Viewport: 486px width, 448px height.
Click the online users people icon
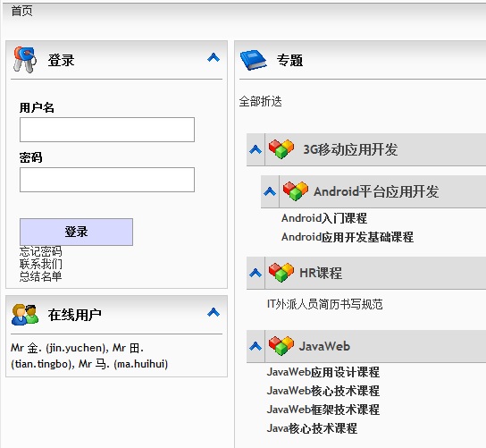click(x=25, y=315)
